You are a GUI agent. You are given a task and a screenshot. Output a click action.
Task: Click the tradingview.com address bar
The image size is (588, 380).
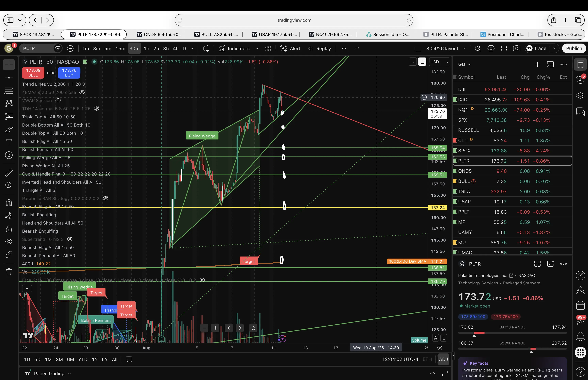(294, 20)
